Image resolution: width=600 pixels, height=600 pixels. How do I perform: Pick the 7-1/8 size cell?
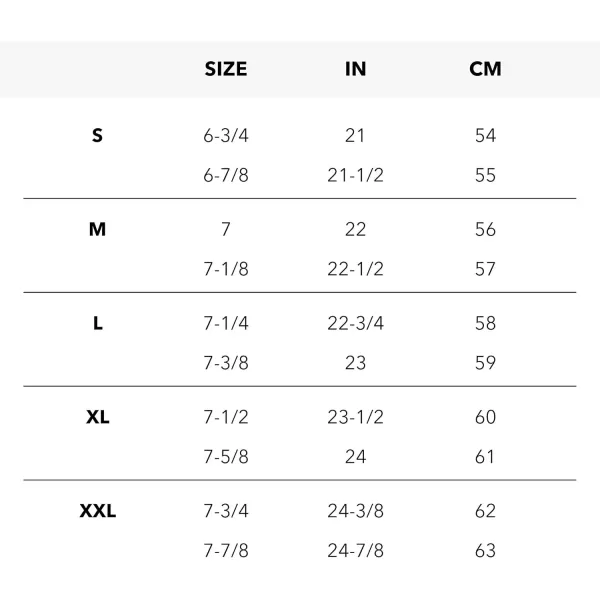(225, 269)
